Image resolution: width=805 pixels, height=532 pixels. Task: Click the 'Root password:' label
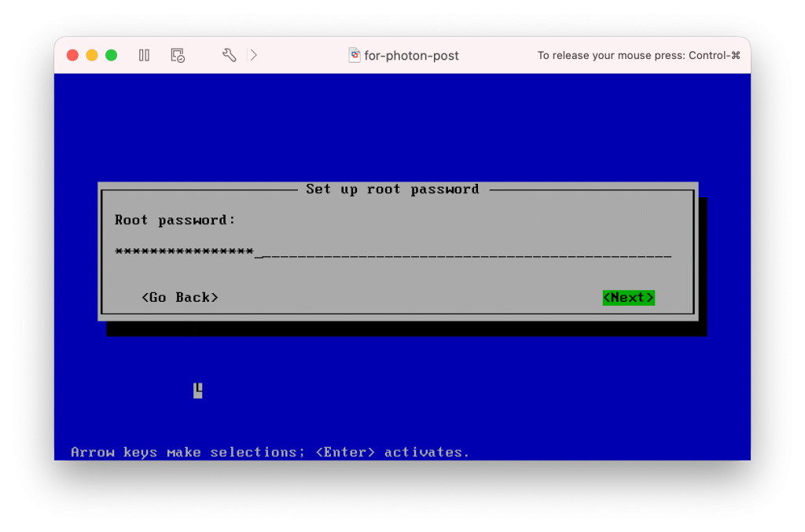pyautogui.click(x=175, y=220)
